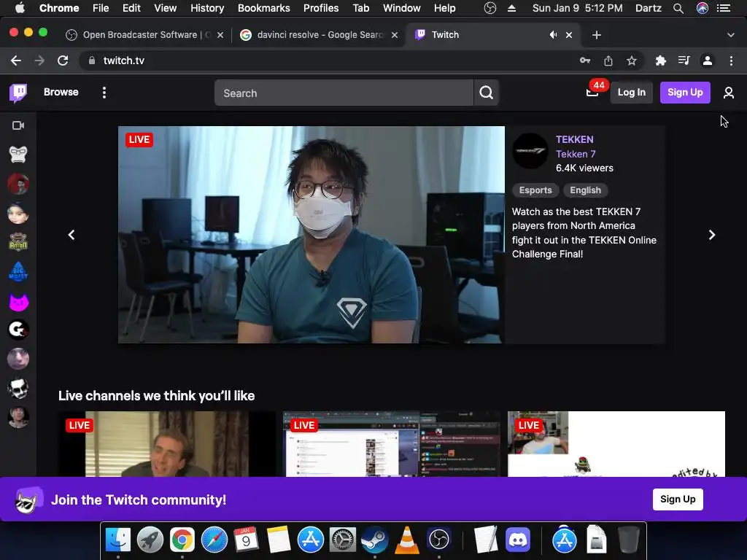Open the third recommended stream with white background
Screen dimensions: 747x560
[616, 444]
